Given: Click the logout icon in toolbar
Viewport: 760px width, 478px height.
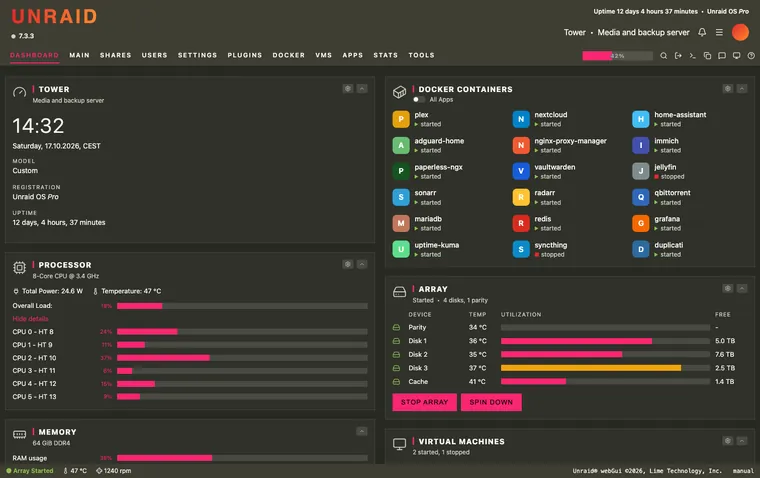Looking at the screenshot, I should (x=678, y=56).
